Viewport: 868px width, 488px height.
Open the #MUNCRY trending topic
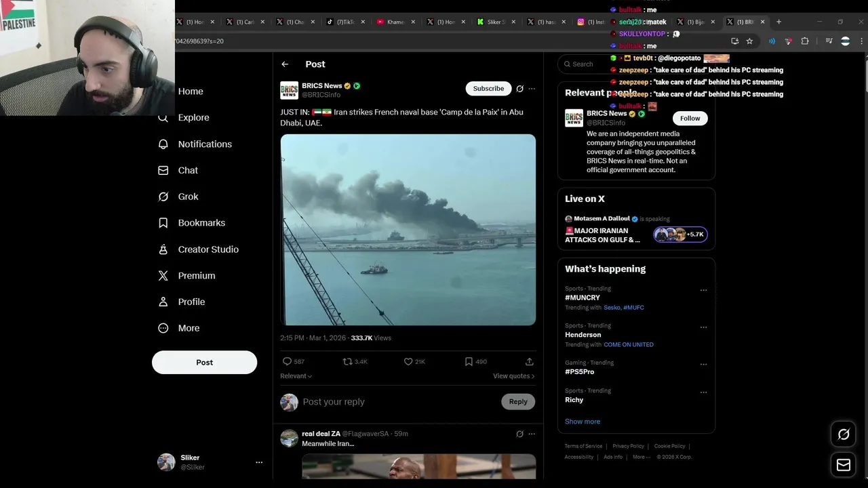click(583, 298)
